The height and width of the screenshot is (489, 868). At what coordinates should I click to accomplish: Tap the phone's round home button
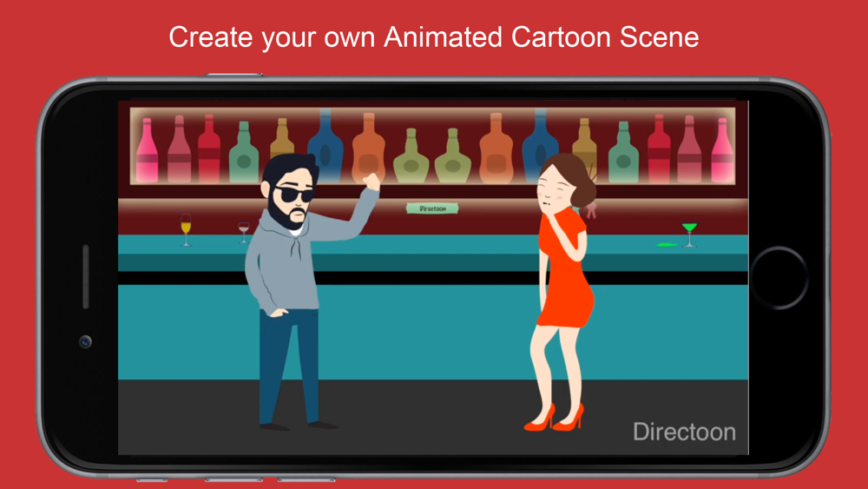pos(779,277)
